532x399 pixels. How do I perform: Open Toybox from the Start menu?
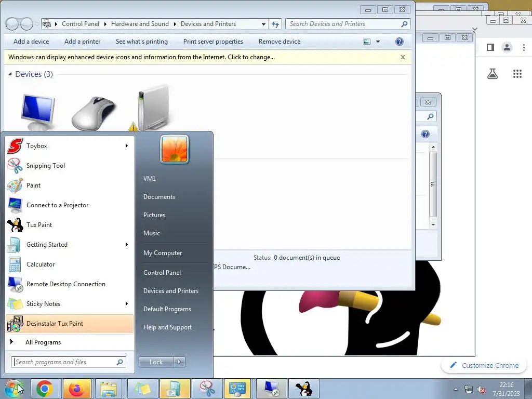tap(70, 146)
